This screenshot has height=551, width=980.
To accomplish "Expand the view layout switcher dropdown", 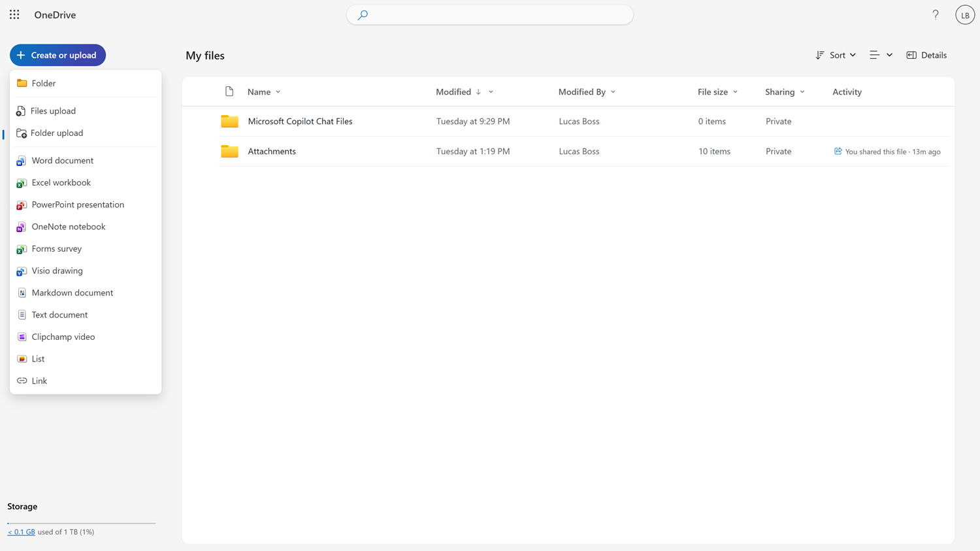I will [881, 55].
